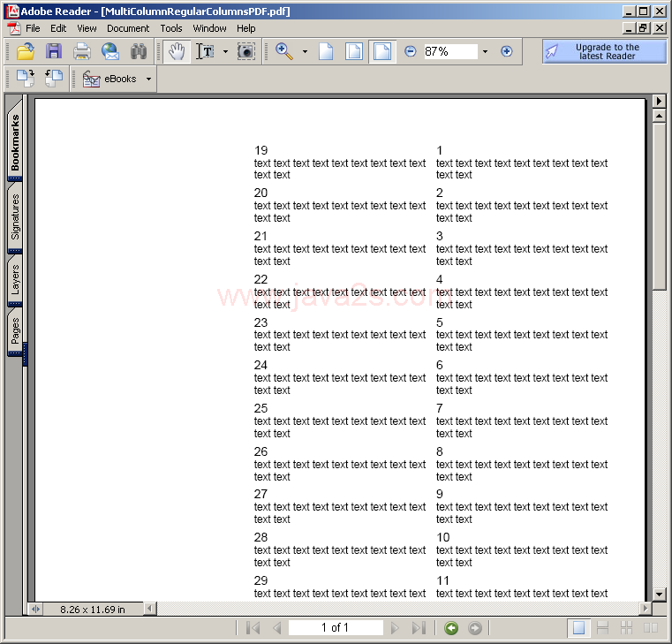Set Actual Size page view
The image size is (672, 644).
pos(326,51)
